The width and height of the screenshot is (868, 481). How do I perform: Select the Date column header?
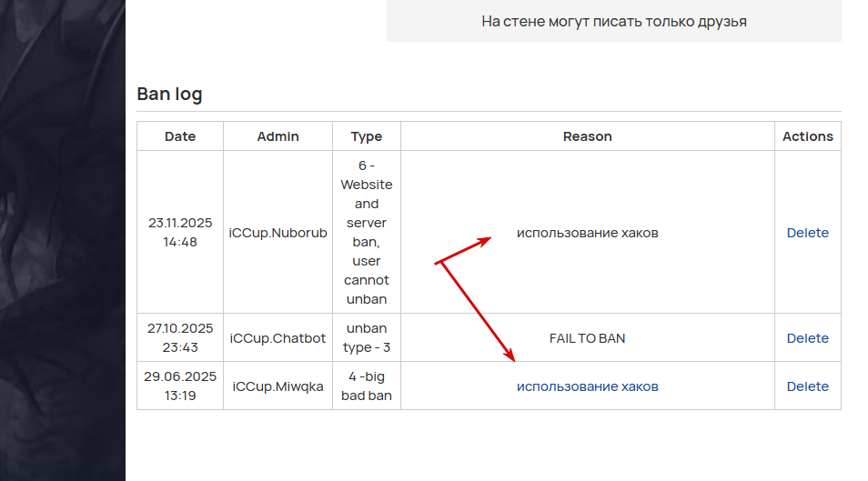[180, 136]
